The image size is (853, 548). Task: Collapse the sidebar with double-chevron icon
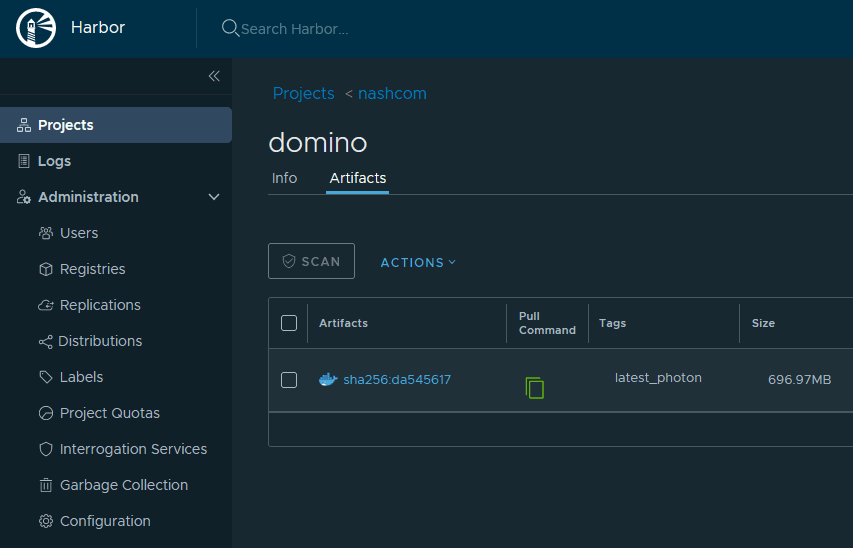(x=214, y=76)
